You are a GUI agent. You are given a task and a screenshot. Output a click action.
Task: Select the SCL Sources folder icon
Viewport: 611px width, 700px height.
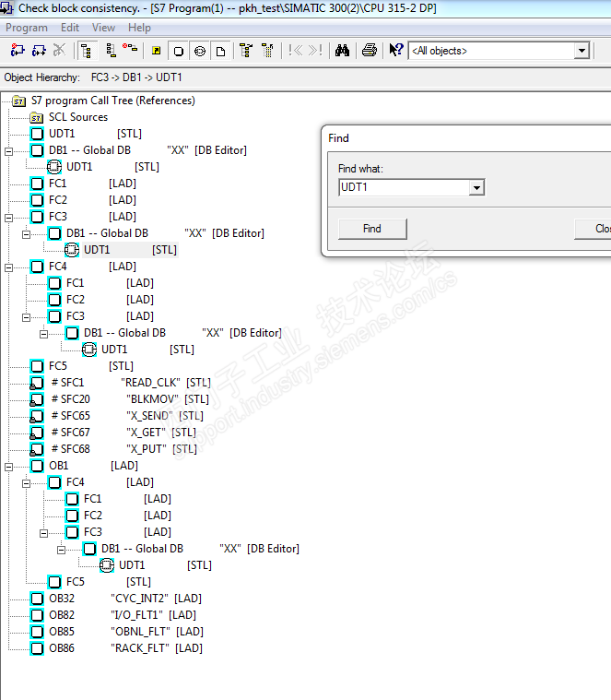pos(37,117)
